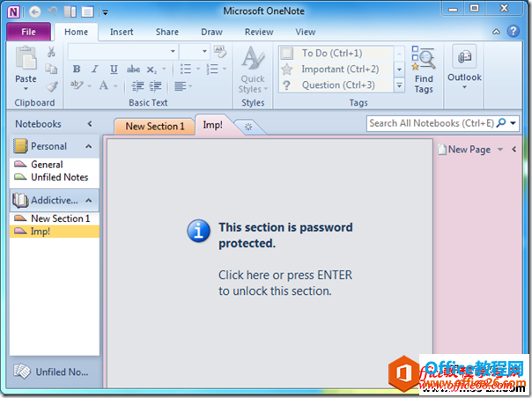Click the password protected unlock message
The height and width of the screenshot is (398, 532).
pyautogui.click(x=270, y=259)
